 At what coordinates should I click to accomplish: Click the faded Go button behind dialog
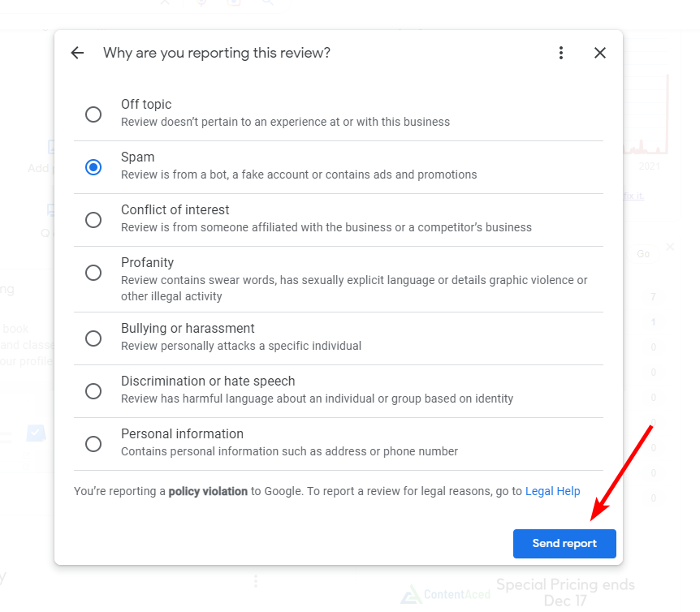pos(643,254)
